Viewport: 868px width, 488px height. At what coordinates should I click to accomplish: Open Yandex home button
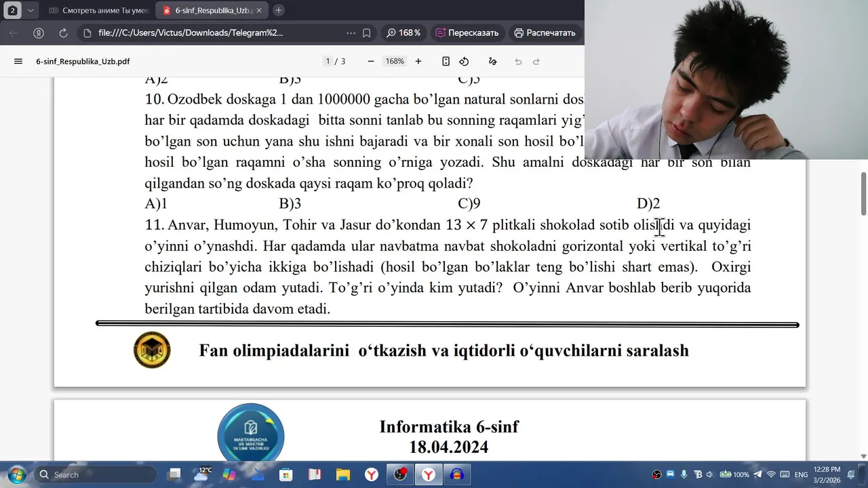click(39, 33)
